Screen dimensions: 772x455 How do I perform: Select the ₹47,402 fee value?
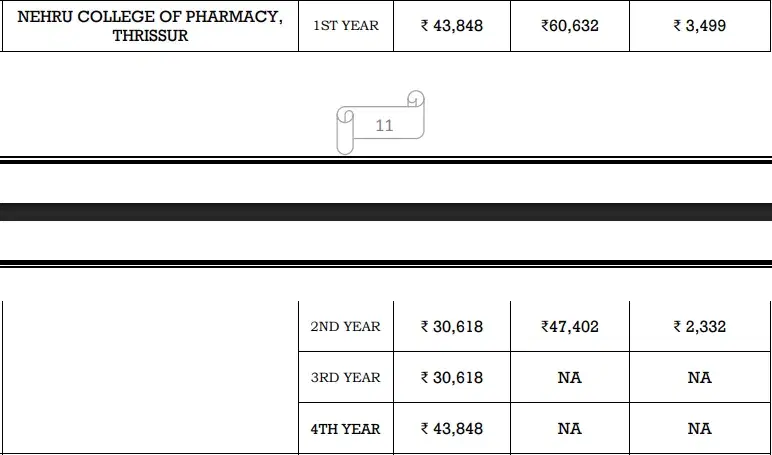click(570, 327)
